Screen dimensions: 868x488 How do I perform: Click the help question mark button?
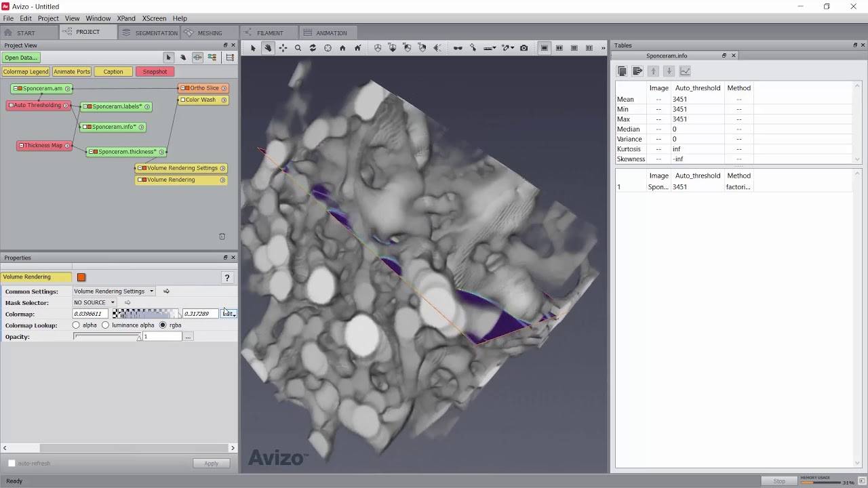(227, 277)
